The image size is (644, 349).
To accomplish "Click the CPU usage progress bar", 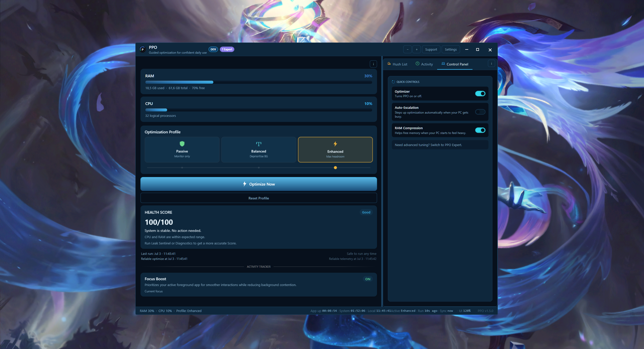I will click(258, 110).
